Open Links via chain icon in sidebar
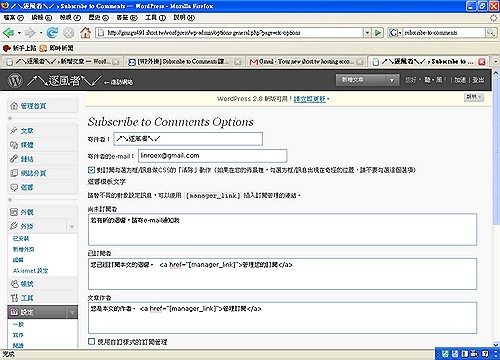Viewport: 500px width, 360px height. [x=14, y=159]
